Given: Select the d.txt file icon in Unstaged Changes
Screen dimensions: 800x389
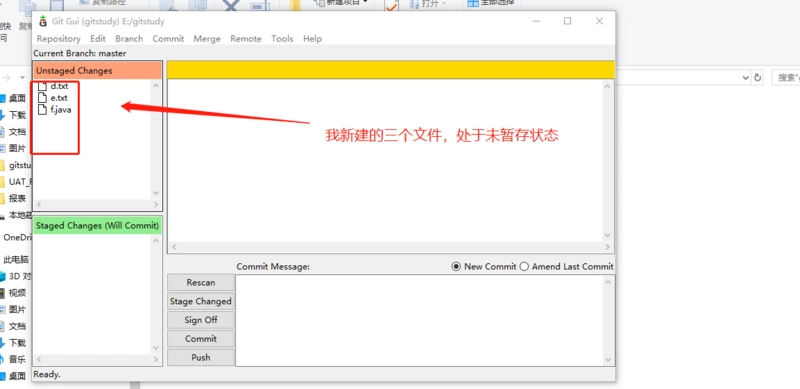Looking at the screenshot, I should [43, 86].
